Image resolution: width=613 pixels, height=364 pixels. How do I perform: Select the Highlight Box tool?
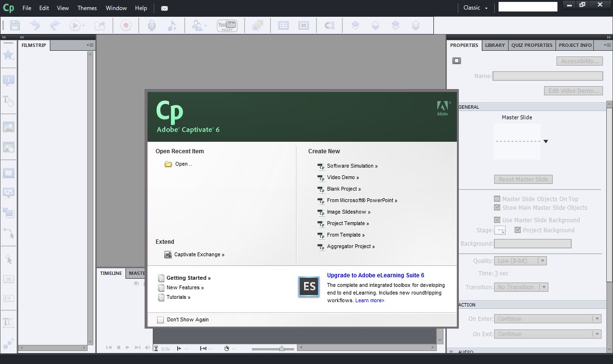[9, 173]
